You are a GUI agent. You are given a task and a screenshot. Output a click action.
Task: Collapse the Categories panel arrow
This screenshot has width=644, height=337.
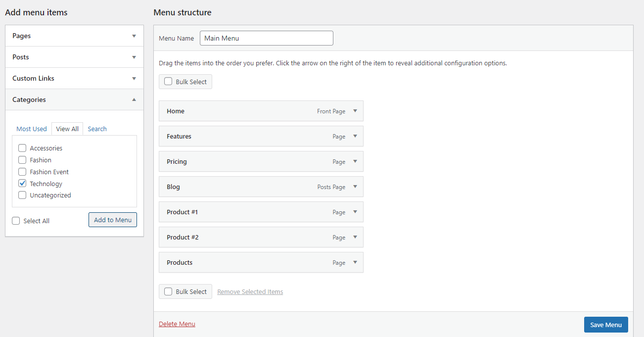point(134,99)
